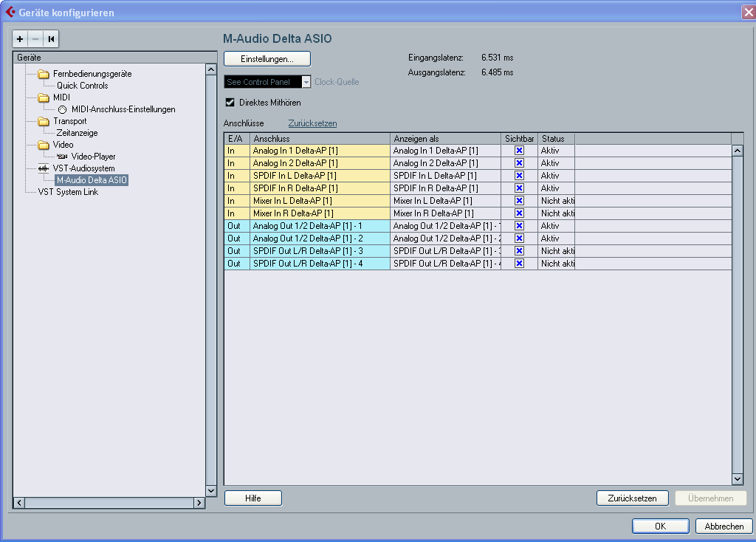756x542 pixels.
Task: Click the Transport folder icon
Action: tap(44, 121)
